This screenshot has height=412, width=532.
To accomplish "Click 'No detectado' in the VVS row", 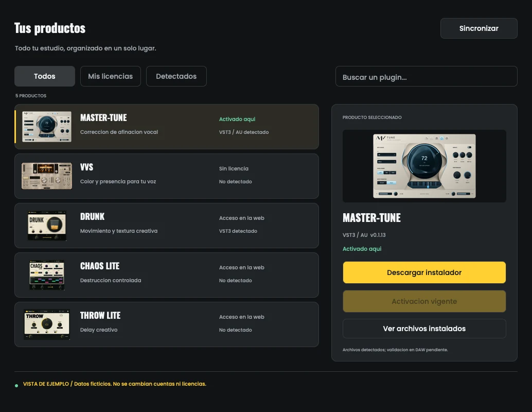I will point(236,182).
